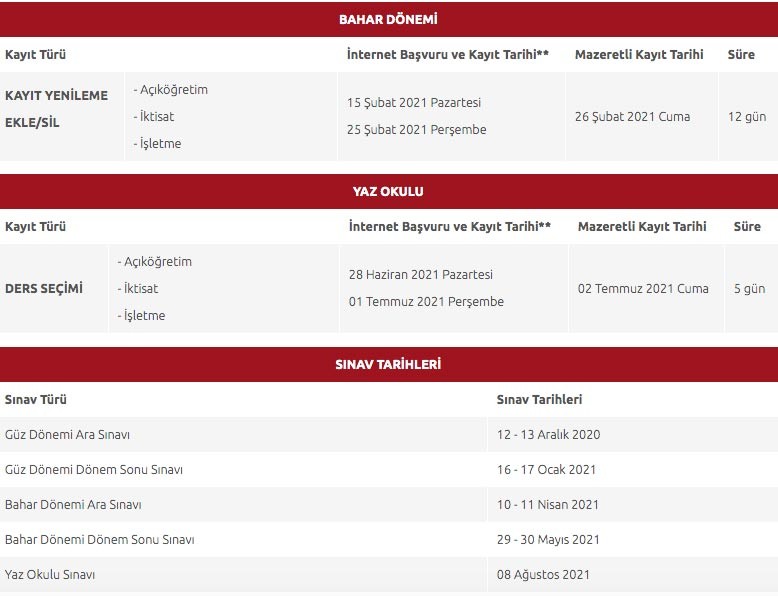Screen dimensions: 778x596
Task: Click the Sınav Türü column header
Action: click(36, 399)
